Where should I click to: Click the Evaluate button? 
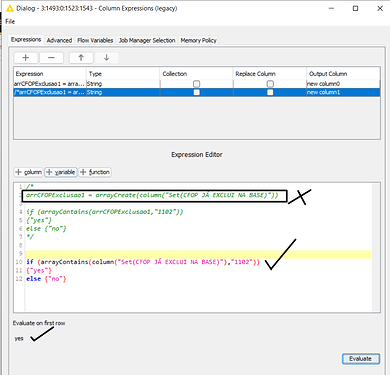pos(361,359)
